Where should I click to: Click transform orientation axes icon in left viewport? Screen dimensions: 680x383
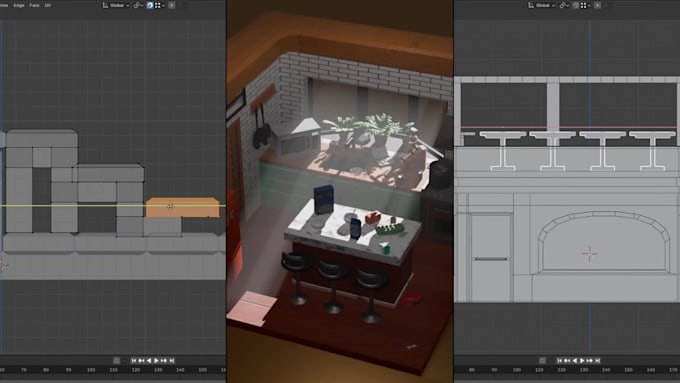[105, 5]
